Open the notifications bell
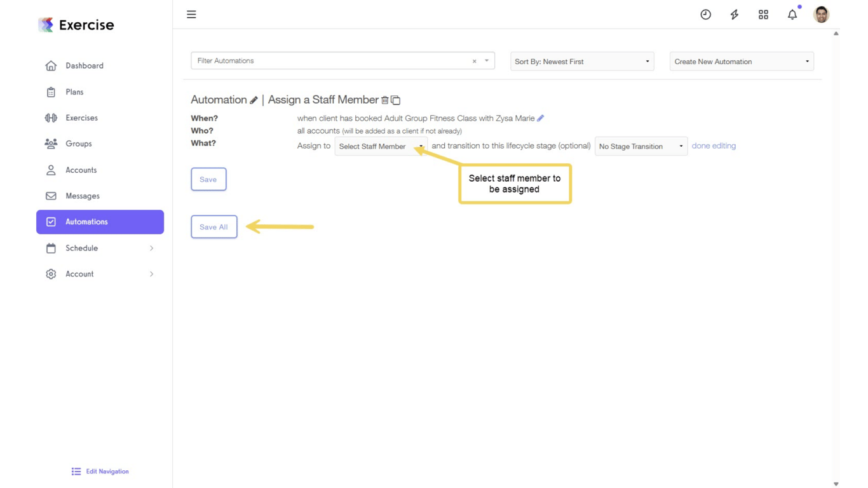This screenshot has width=868, height=488. [x=792, y=14]
